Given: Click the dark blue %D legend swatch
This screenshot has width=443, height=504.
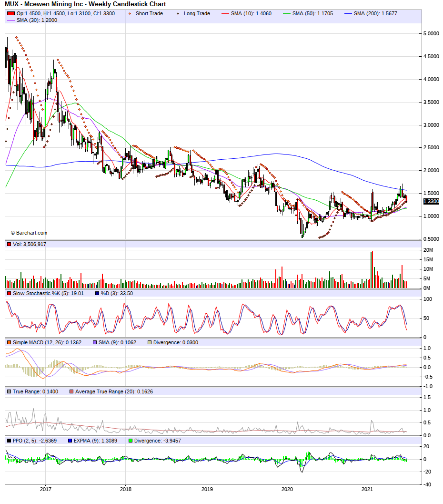Looking at the screenshot, I should (97, 293).
